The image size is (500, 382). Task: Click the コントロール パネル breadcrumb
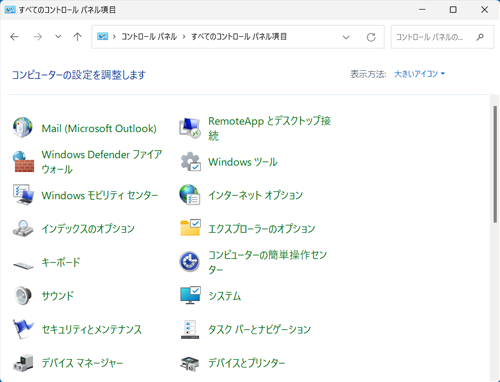[149, 37]
